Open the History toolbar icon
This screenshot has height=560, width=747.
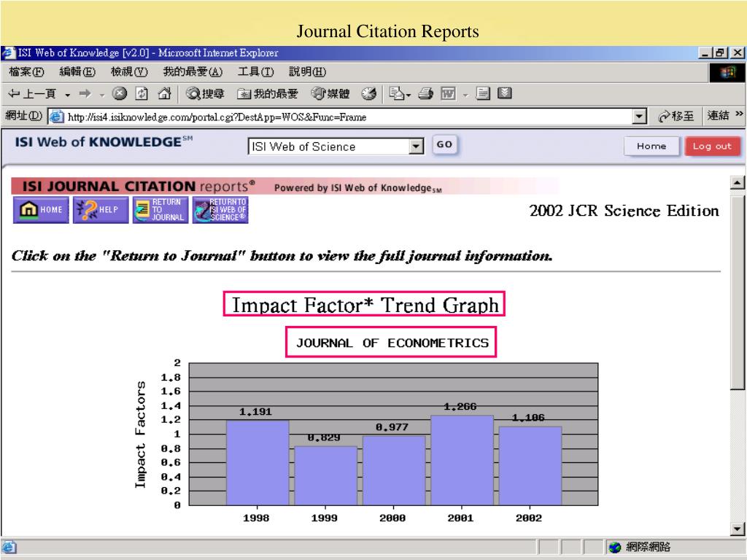point(368,94)
